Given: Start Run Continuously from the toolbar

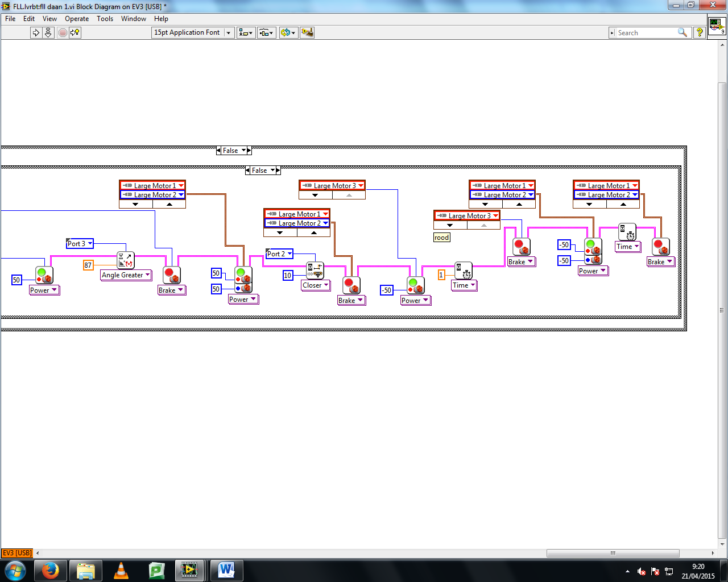Looking at the screenshot, I should (x=48, y=33).
